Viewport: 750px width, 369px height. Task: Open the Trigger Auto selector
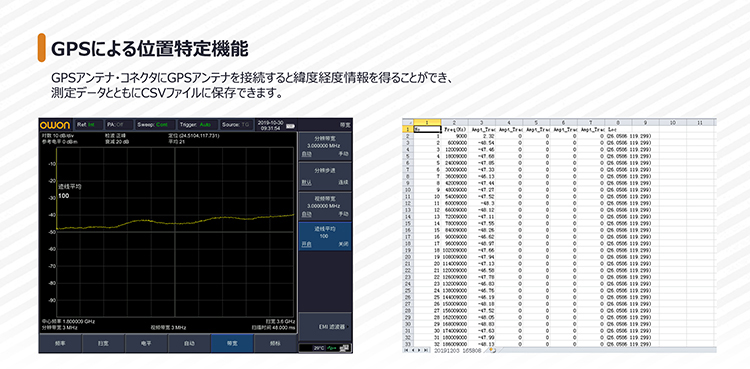[198, 124]
